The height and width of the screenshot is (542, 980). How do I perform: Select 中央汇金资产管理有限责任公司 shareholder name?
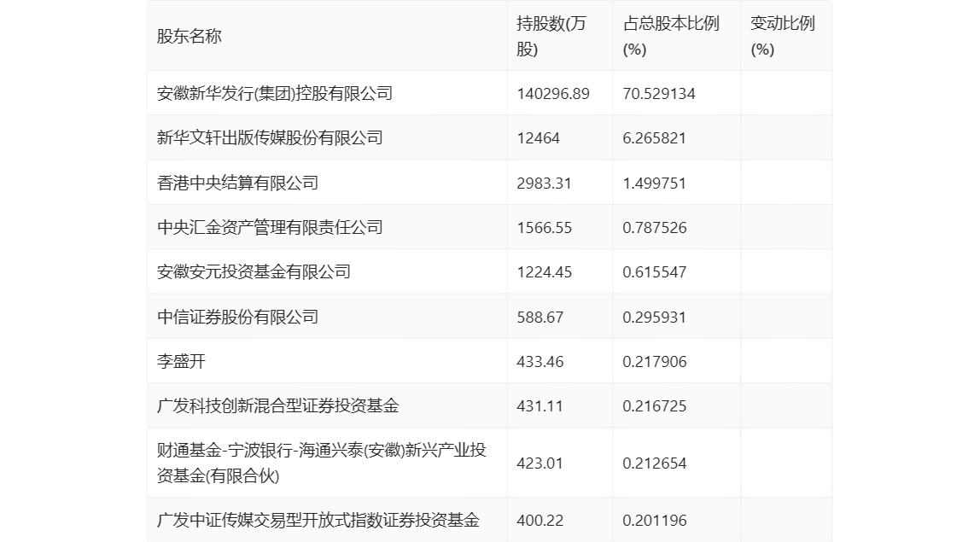click(270, 227)
